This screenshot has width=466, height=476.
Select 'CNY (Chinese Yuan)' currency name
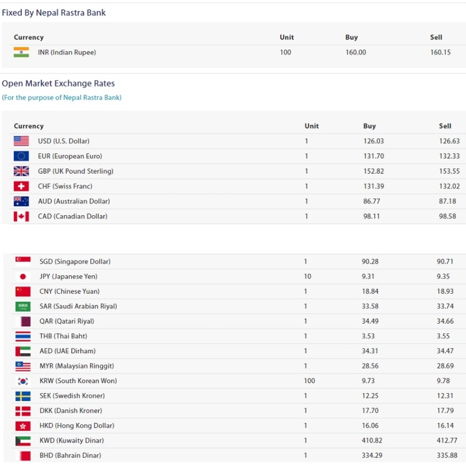pyautogui.click(x=70, y=292)
